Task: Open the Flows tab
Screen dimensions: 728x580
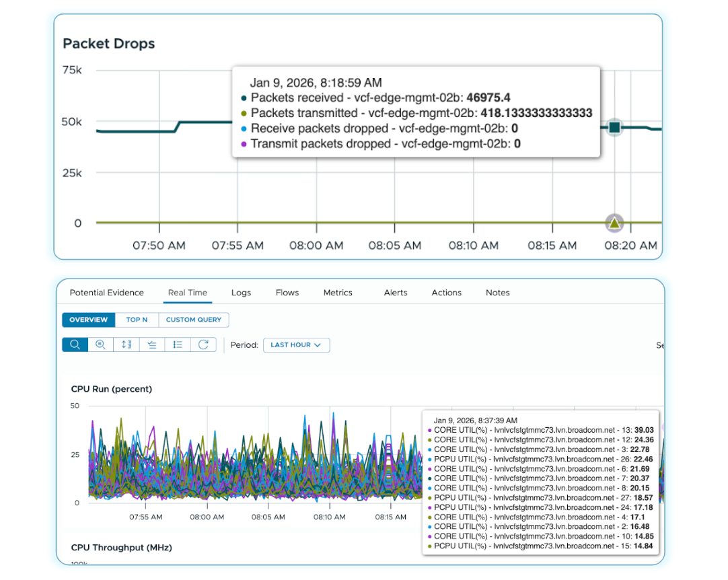Action: tap(287, 293)
